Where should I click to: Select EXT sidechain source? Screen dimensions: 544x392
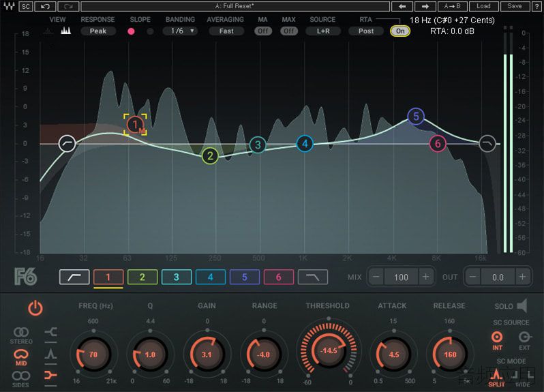pyautogui.click(x=525, y=341)
